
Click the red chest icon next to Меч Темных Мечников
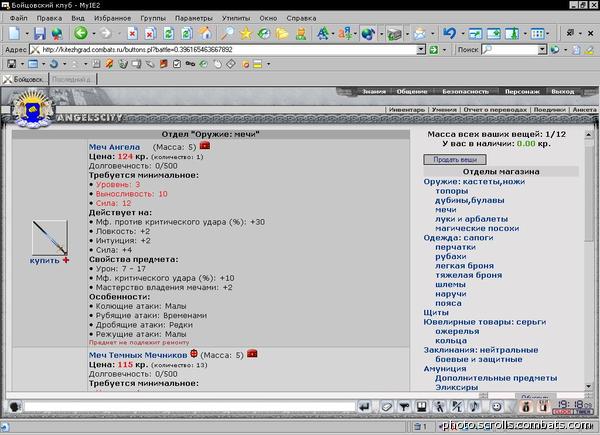[x=252, y=354]
